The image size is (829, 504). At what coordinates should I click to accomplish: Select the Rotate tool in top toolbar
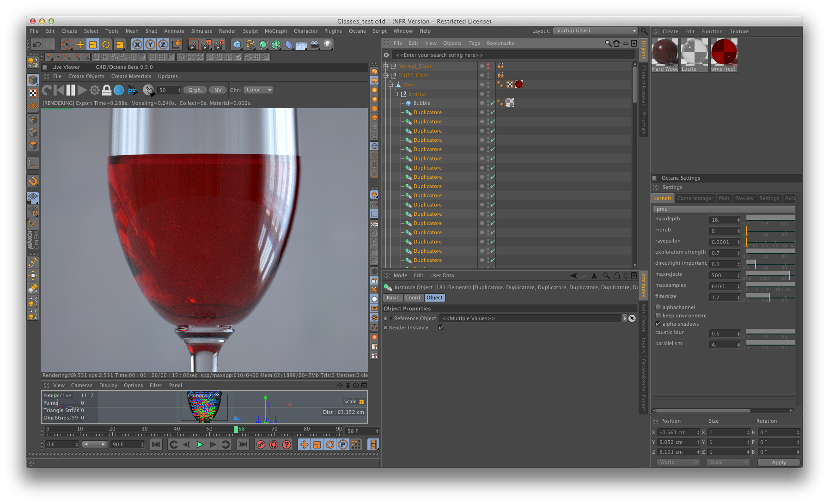point(106,44)
